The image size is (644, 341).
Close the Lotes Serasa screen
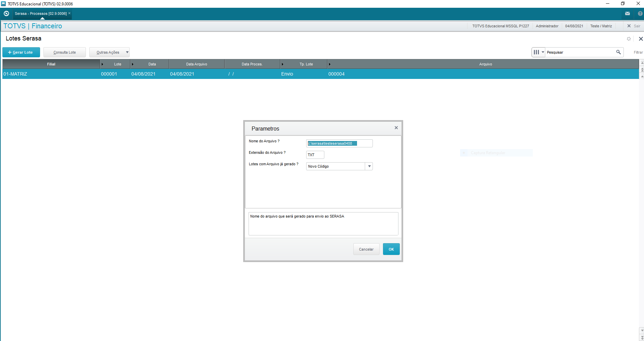(641, 39)
